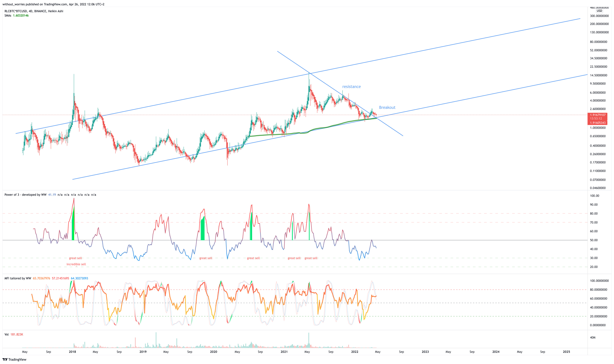Click the MFI value 65.70367976
This screenshot has height=364, width=614.
pyautogui.click(x=41, y=278)
